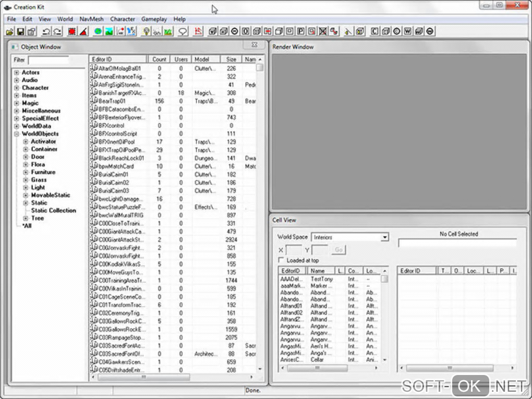Open the NavMesh menu

click(x=91, y=19)
